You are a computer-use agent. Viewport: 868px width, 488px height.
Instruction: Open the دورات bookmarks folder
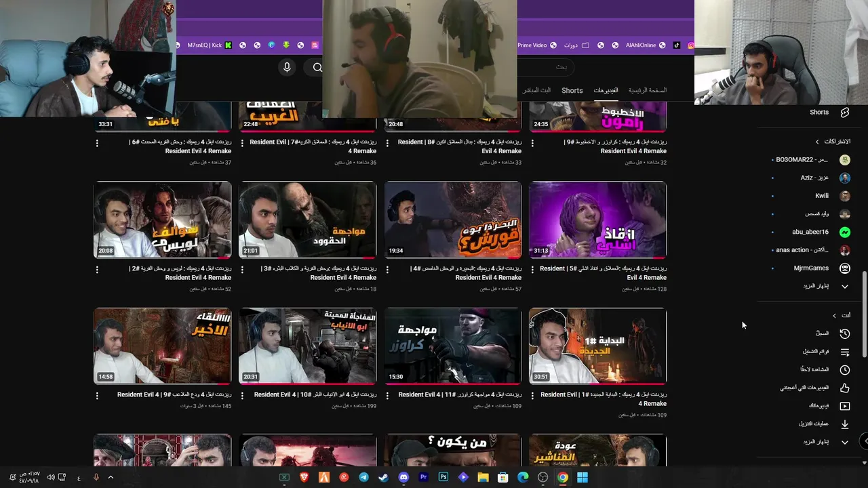coord(576,45)
